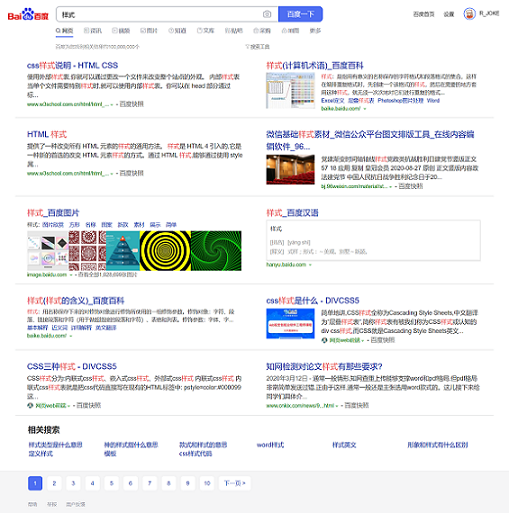509x513 pixels.
Task: Click shield icon beside css样式是什么 source
Action: coord(324,340)
